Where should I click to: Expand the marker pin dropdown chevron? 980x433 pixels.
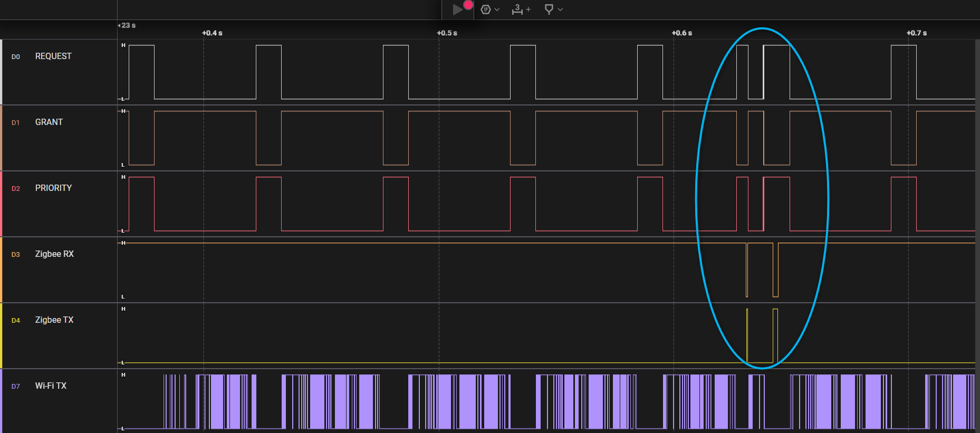click(x=560, y=9)
